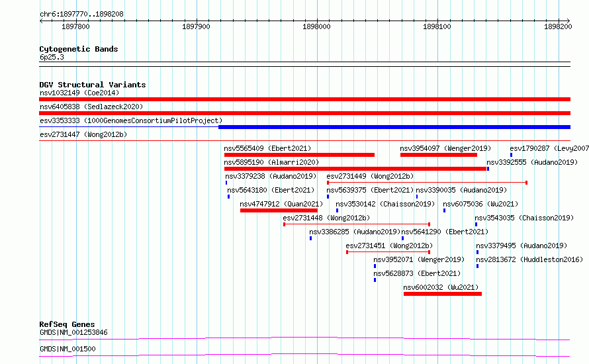Screen dimensions: 589x364
Task: Open the nsv2813672 (Huddleston2016) label
Action: 529,259
